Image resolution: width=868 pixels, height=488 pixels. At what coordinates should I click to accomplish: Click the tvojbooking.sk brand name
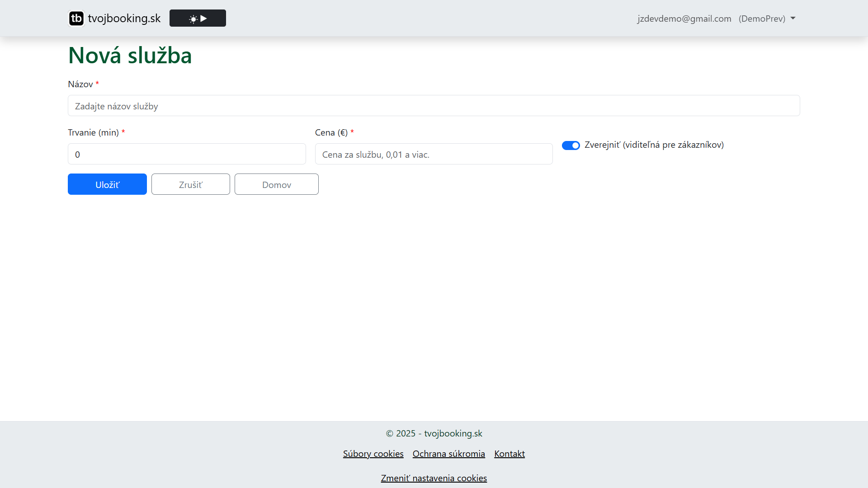124,19
